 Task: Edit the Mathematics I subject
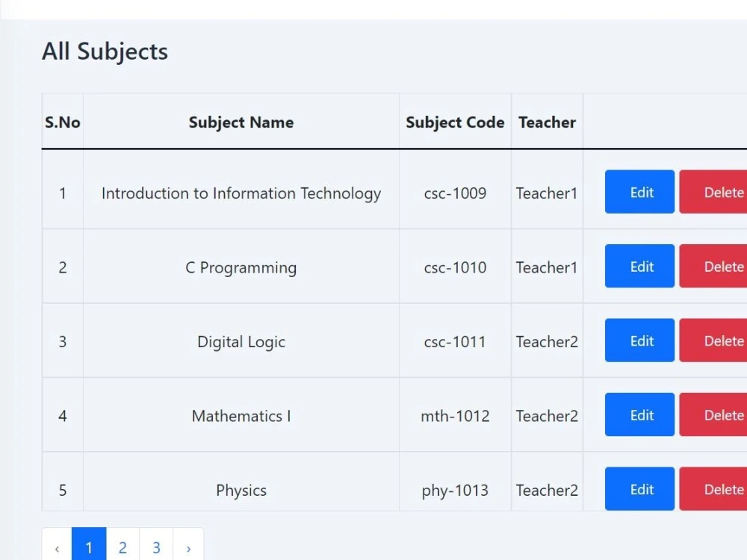coord(639,414)
